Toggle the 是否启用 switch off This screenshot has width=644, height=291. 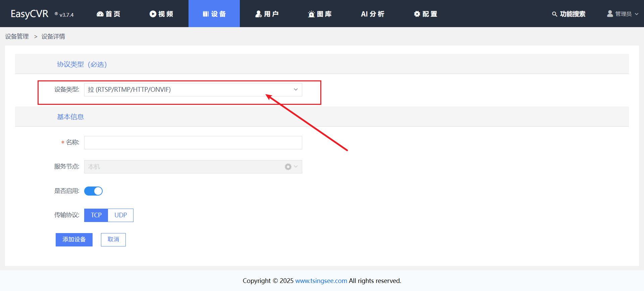tap(93, 191)
